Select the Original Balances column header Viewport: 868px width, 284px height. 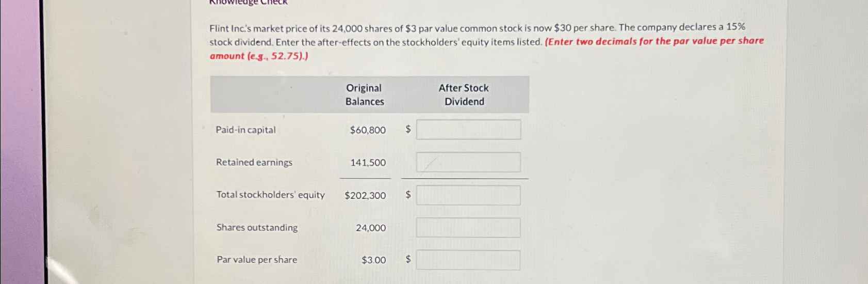[365, 94]
